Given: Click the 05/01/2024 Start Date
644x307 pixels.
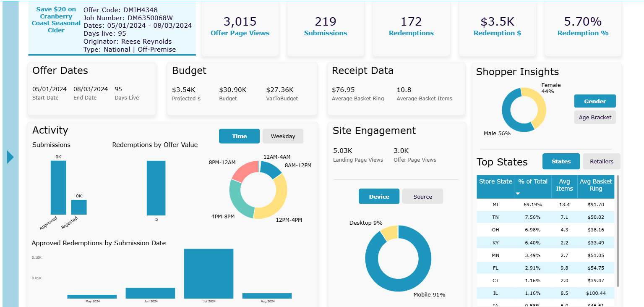Looking at the screenshot, I should [x=50, y=89].
